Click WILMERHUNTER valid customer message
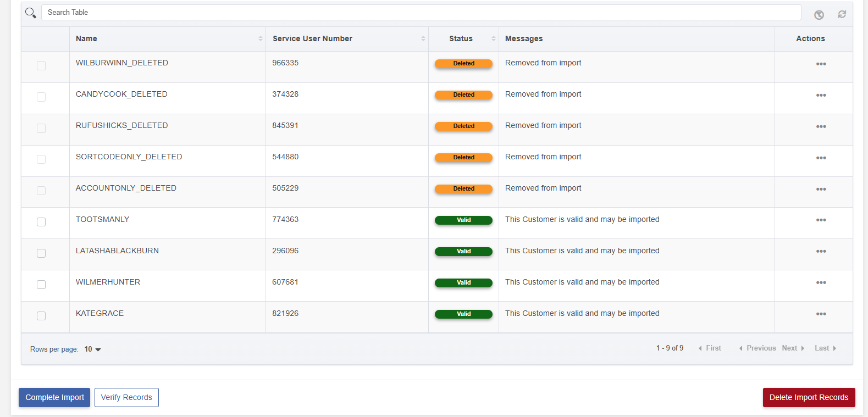This screenshot has width=868, height=417. (582, 282)
